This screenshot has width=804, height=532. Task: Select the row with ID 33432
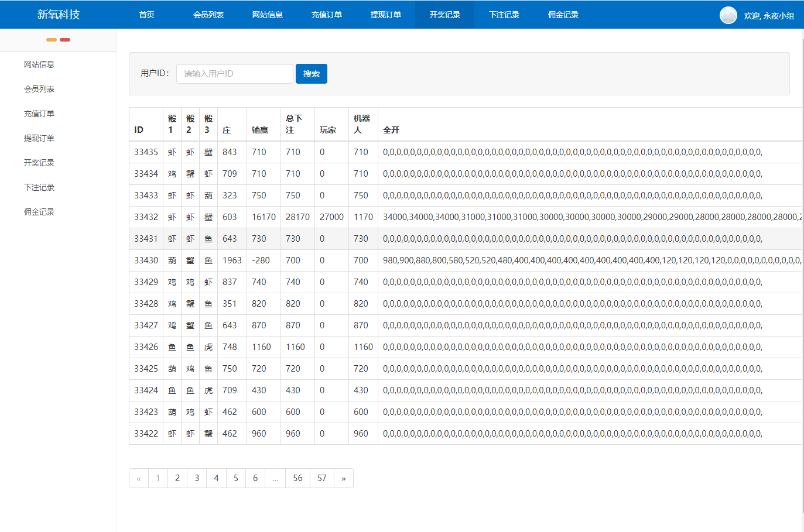[x=146, y=217]
